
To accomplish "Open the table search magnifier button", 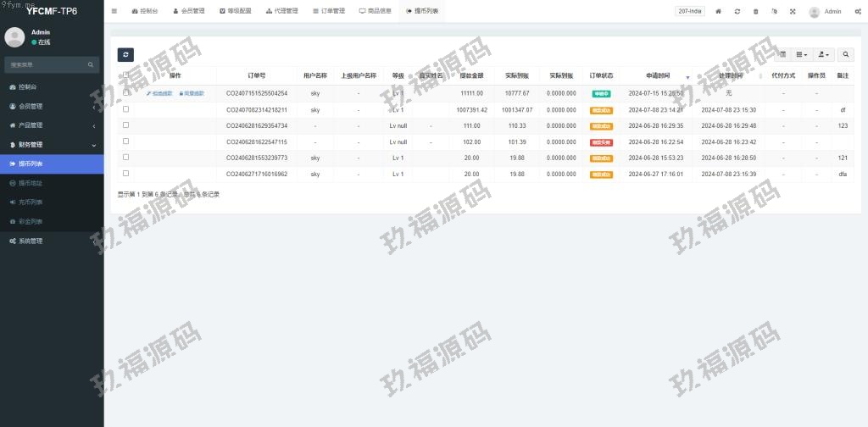I will (x=846, y=54).
